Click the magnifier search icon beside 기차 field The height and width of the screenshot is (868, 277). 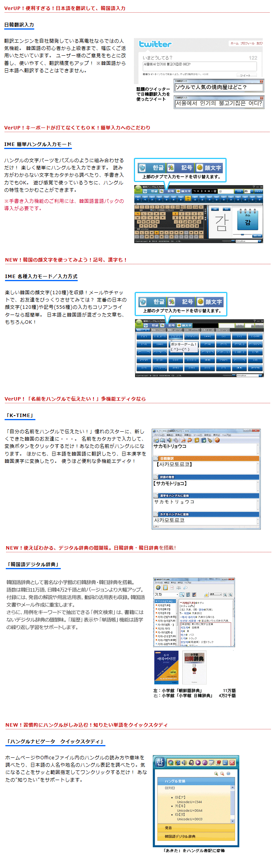[182, 595]
